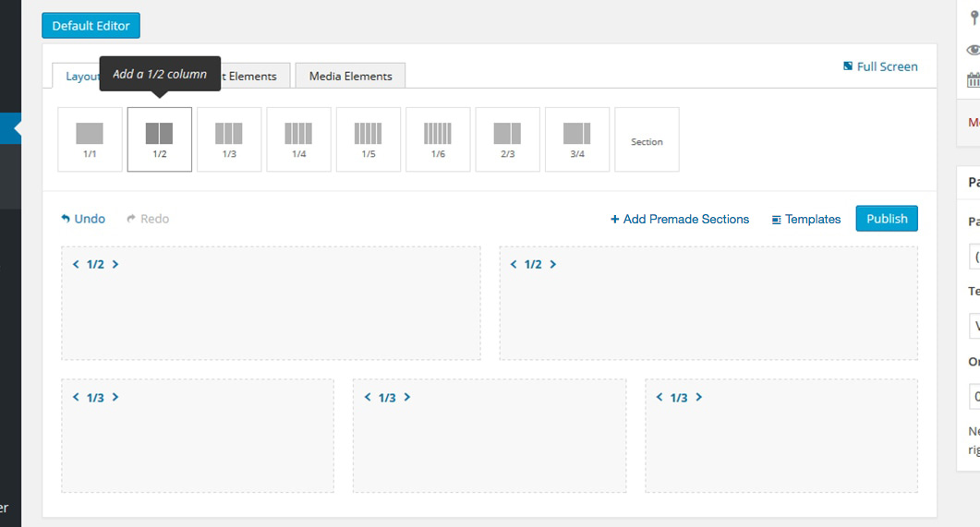Insert a Section layout element
The height and width of the screenshot is (527, 980).
tap(647, 139)
